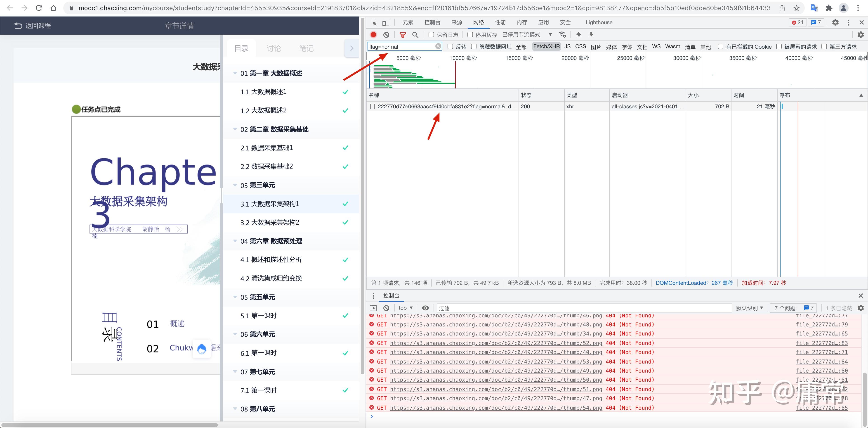The width and height of the screenshot is (868, 428).
Task: Open network conditions wifi icon
Action: pos(562,35)
